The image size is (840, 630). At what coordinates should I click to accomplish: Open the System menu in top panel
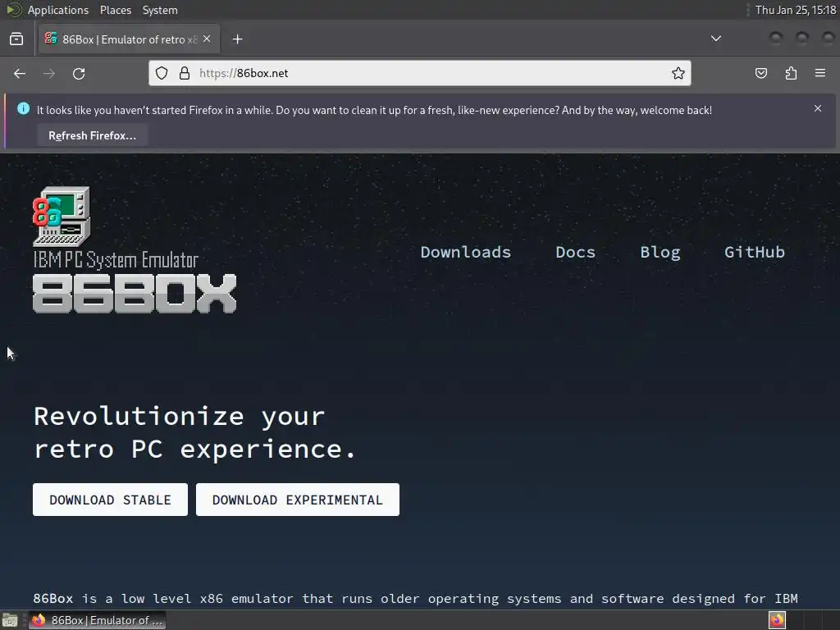click(x=160, y=10)
